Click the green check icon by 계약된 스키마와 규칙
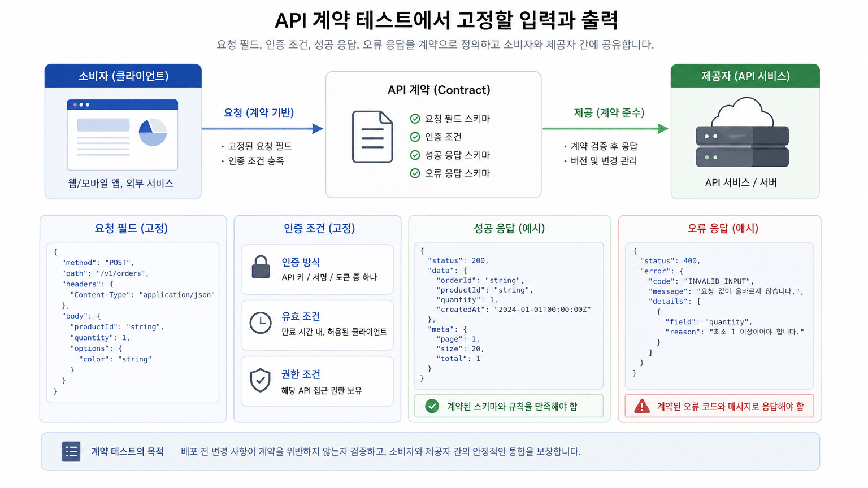 point(432,406)
